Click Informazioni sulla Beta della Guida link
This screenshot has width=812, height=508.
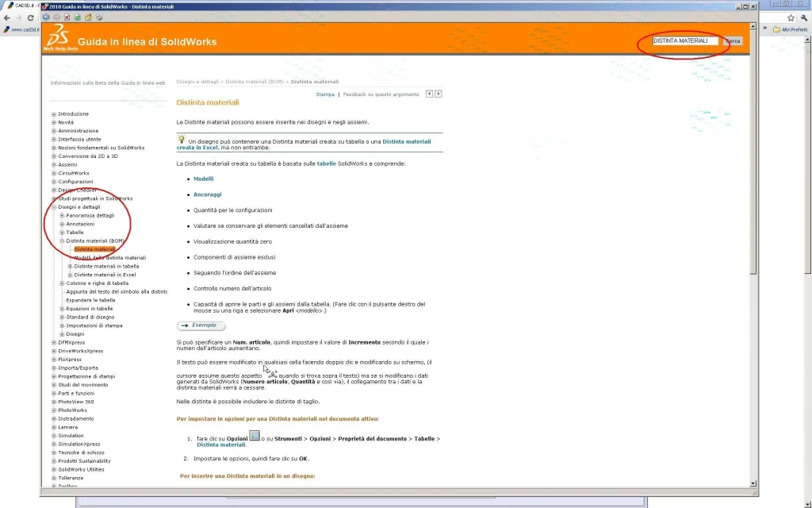click(108, 83)
